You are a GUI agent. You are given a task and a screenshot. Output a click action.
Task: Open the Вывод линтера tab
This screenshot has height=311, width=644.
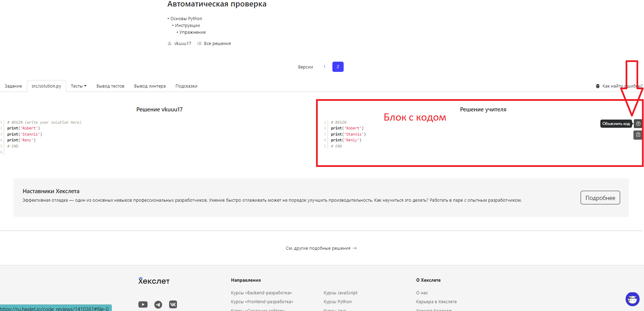click(150, 86)
